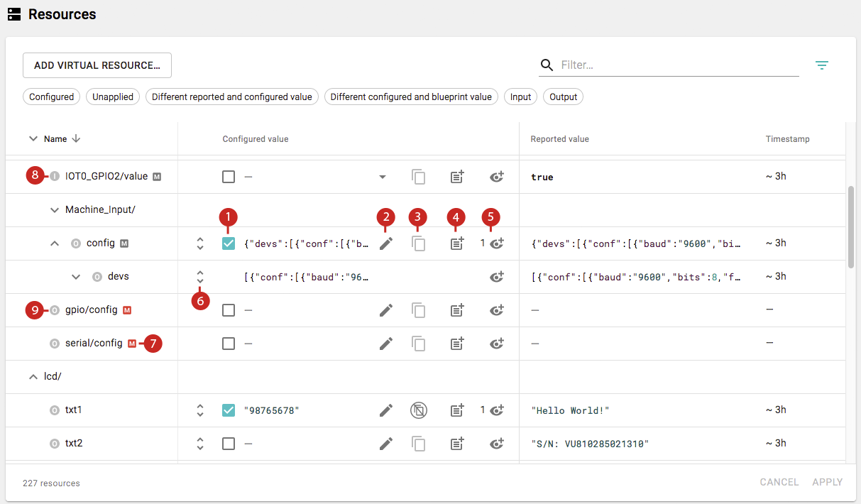
Task: Expand devs row value with unfold arrows
Action: click(200, 277)
